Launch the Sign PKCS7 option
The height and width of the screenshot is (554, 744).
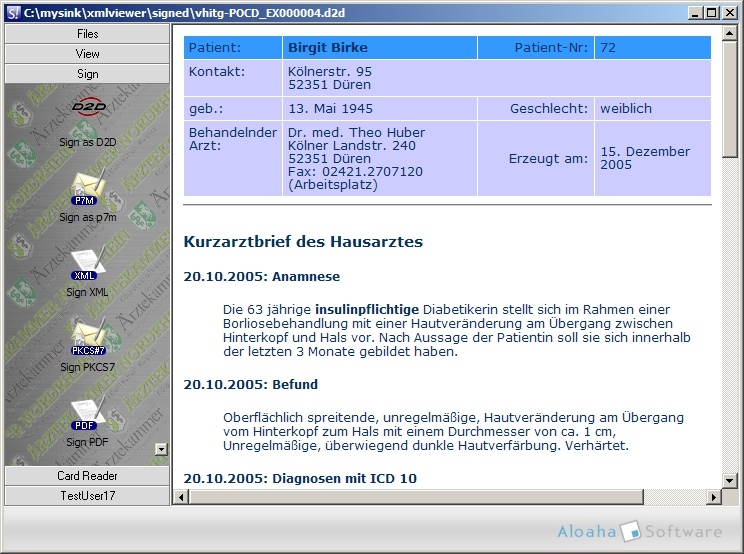click(88, 338)
